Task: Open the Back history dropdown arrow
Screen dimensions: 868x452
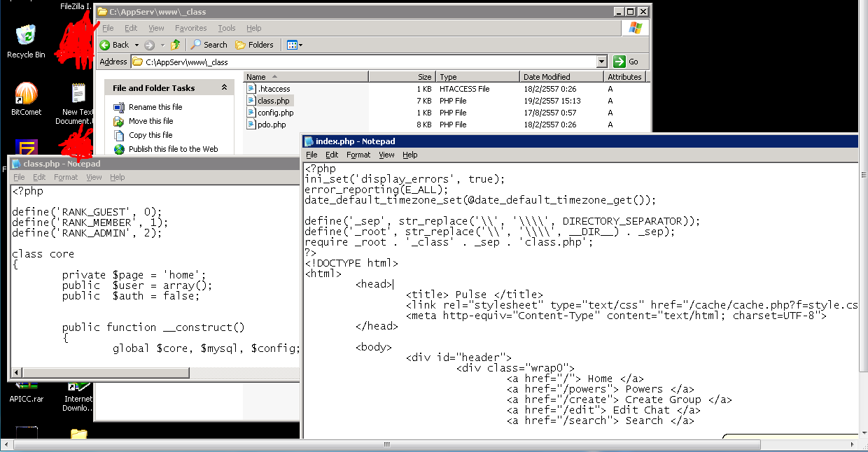Action: (135, 45)
